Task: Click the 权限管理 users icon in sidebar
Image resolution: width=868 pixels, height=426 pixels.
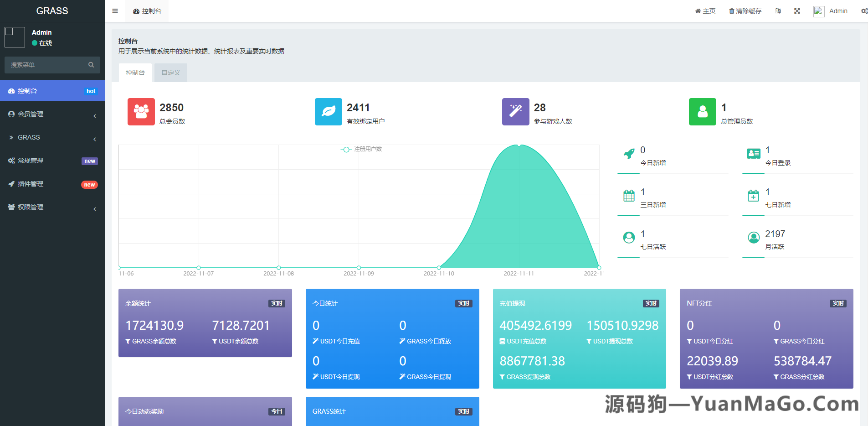Action: pyautogui.click(x=11, y=207)
